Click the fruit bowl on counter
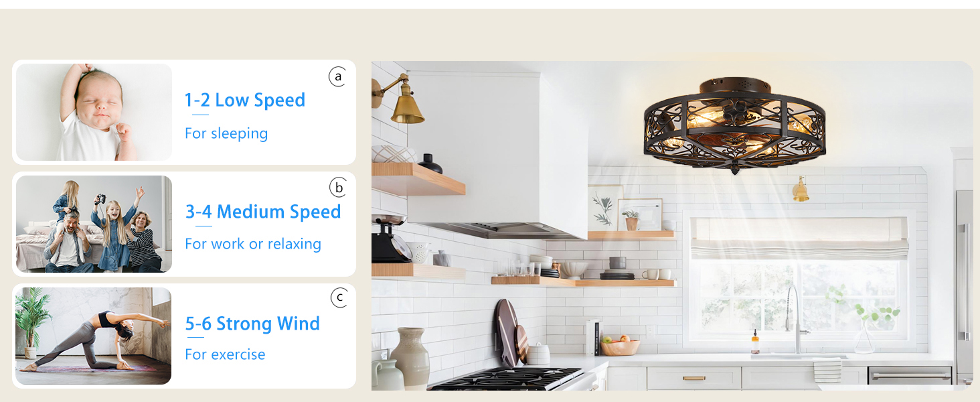The height and width of the screenshot is (402, 980). coord(620,345)
